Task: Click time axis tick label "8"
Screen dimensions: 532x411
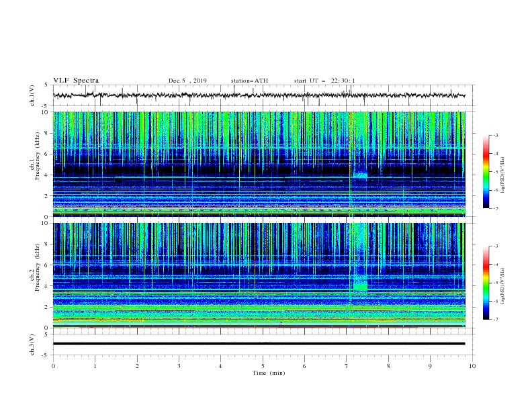Action: tap(388, 366)
